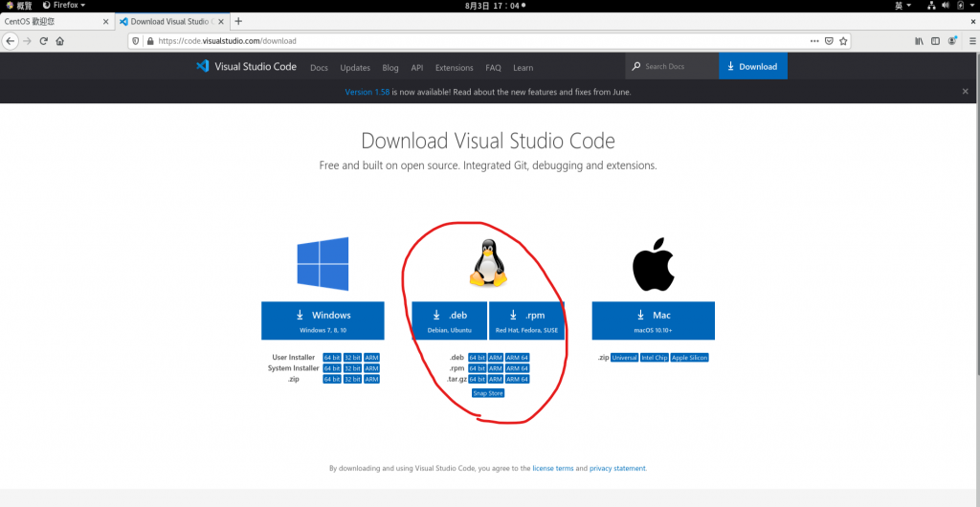Click the forward navigation arrow
Viewport: 980px width, 507px height.
coord(27,41)
